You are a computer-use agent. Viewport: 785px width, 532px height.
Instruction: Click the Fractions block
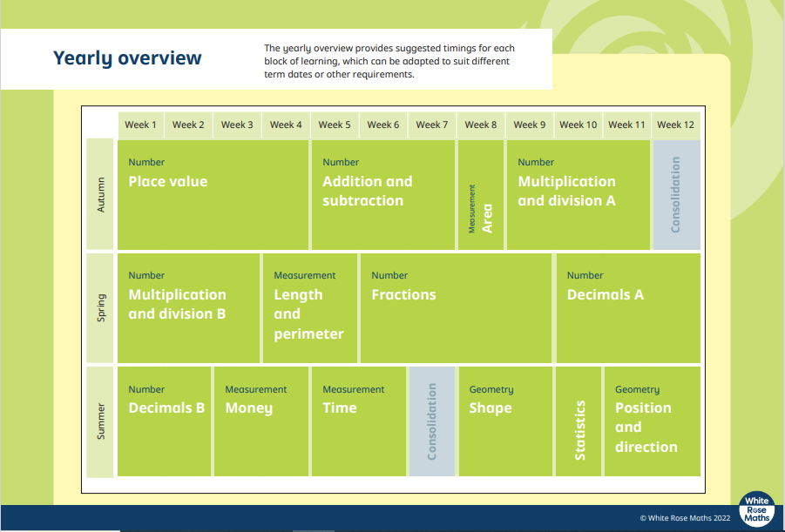coord(456,307)
